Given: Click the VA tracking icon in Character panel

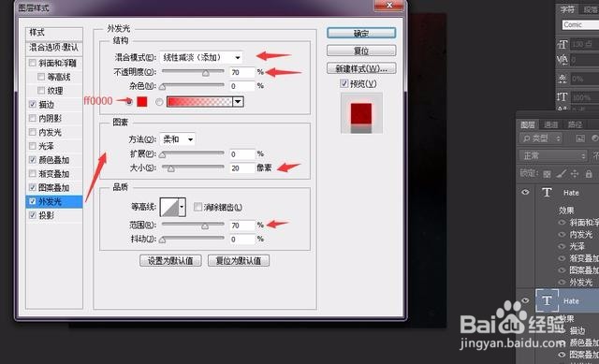Looking at the screenshot, I should (x=562, y=60).
